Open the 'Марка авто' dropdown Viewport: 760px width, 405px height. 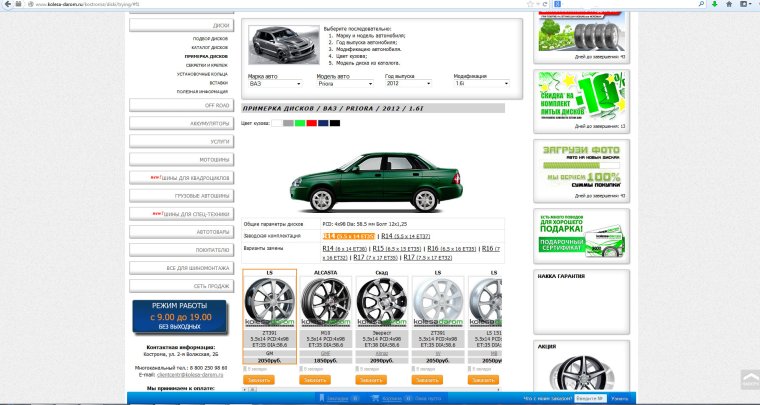pos(274,85)
